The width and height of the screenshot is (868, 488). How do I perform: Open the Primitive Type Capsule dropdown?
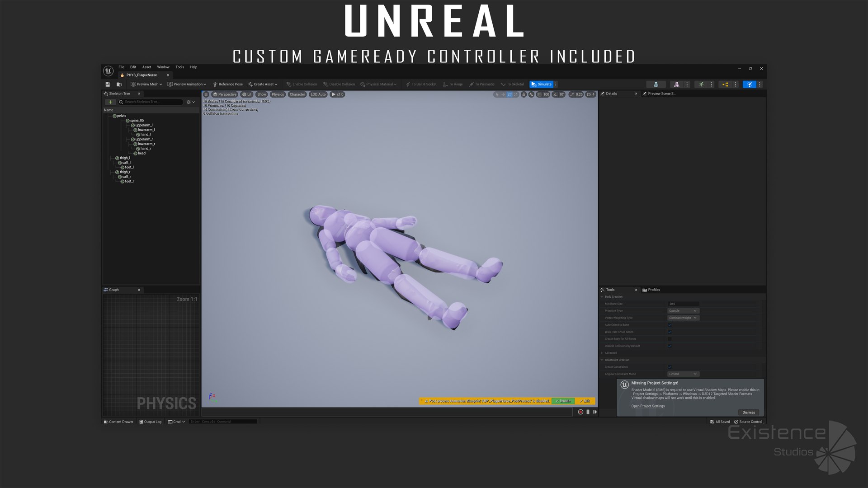coord(683,311)
